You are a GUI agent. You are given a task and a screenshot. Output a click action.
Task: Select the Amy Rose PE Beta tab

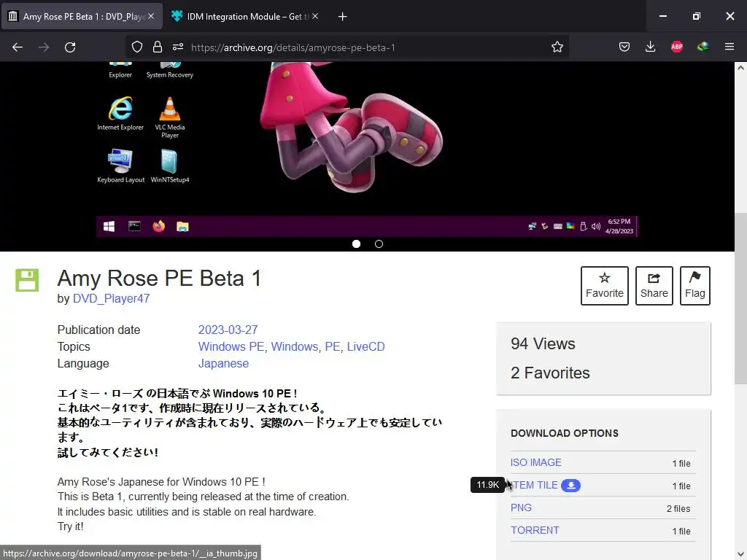coord(82,16)
